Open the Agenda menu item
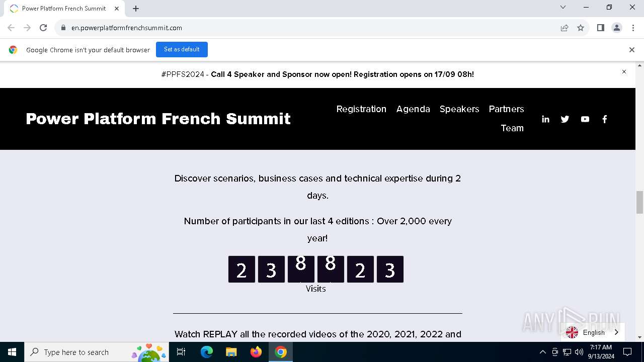The width and height of the screenshot is (644, 362). (x=413, y=109)
